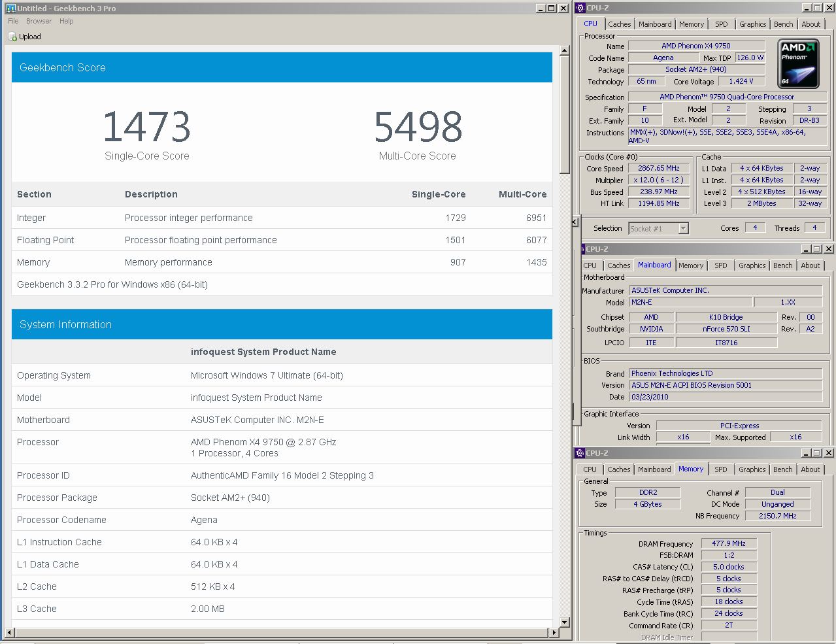Viewport: 836px width, 644px height.
Task: Click the System Information section header
Action: pyautogui.click(x=282, y=324)
